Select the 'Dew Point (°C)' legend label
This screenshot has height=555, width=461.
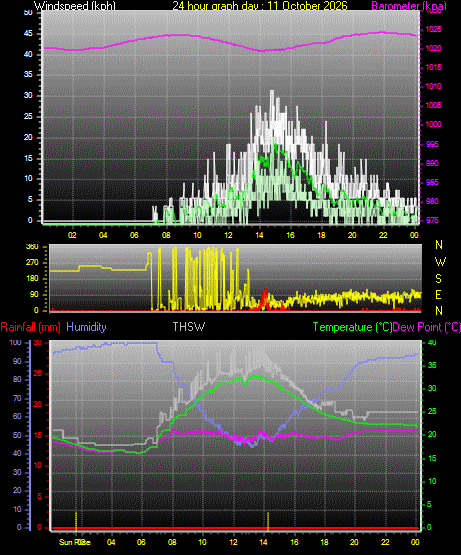pyautogui.click(x=427, y=327)
